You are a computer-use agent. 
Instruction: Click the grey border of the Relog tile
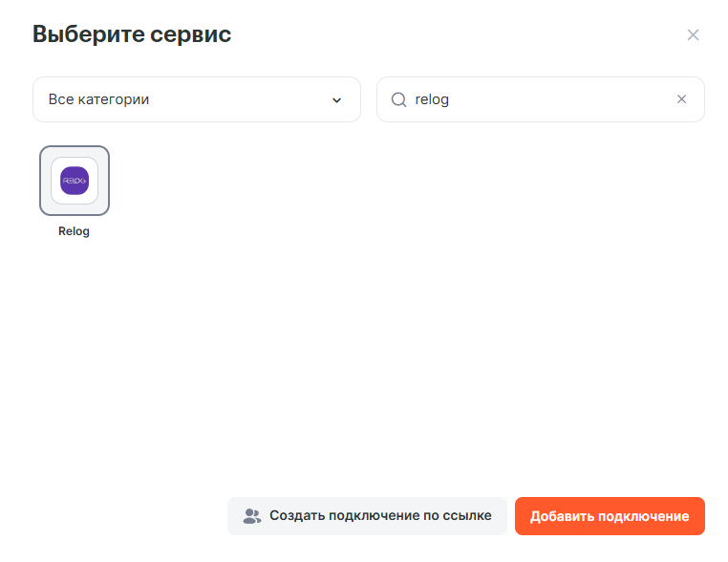[42, 181]
